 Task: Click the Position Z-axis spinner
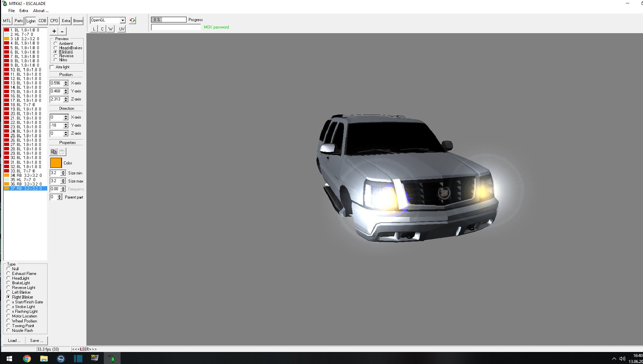[x=66, y=99]
